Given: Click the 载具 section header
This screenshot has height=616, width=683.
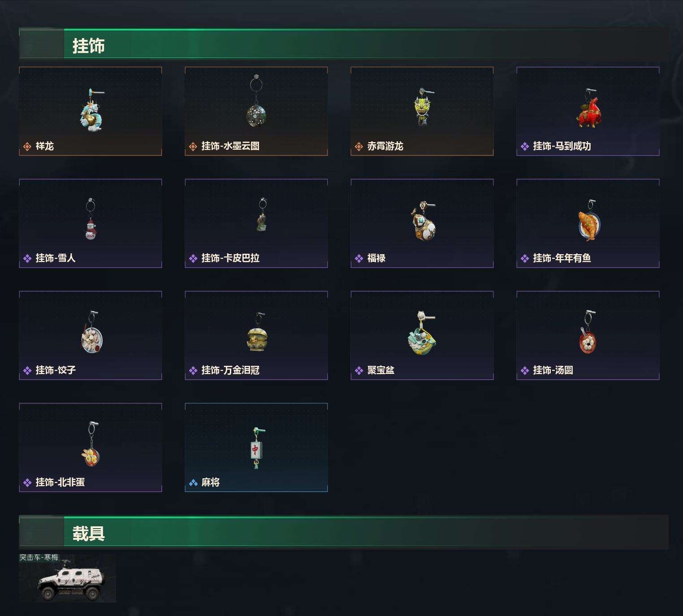Looking at the screenshot, I should pyautogui.click(x=344, y=533).
